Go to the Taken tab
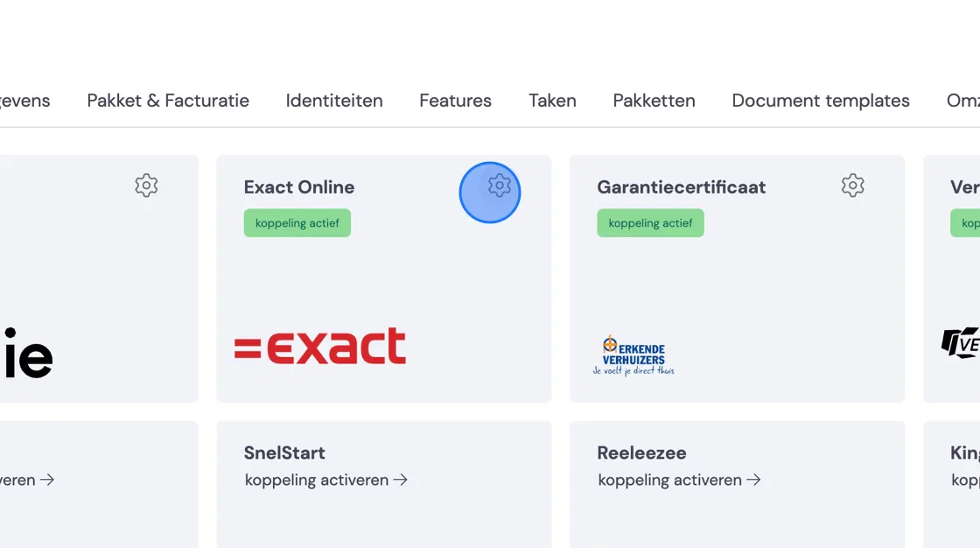Screen dimensions: 980x548 552,101
